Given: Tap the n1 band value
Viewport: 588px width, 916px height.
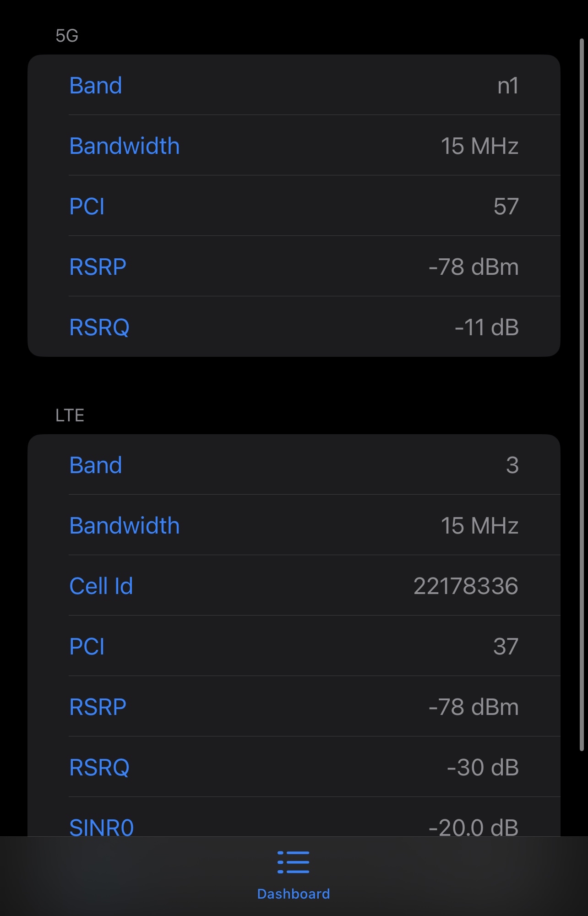Looking at the screenshot, I should pos(508,86).
